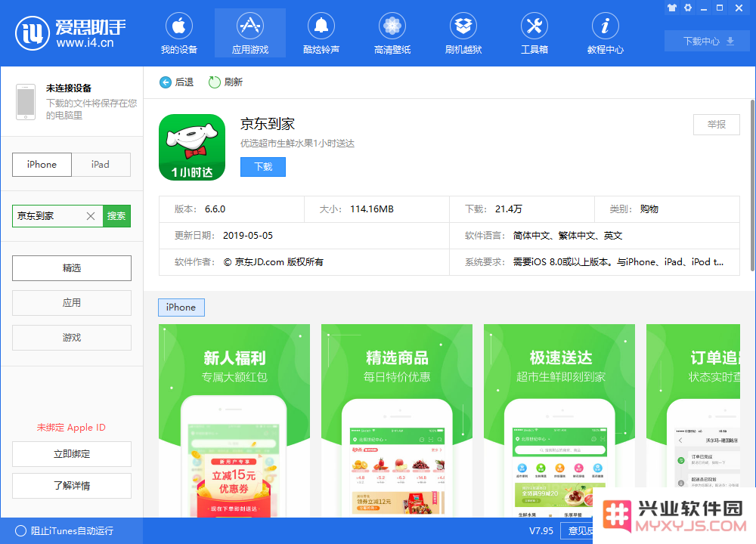756x544 pixels.
Task: Click the app title 京东到家
Action: point(268,124)
